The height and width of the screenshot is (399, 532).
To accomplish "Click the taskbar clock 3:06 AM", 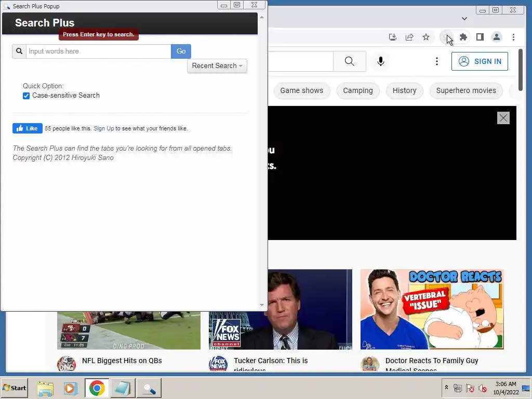I will (x=506, y=384).
